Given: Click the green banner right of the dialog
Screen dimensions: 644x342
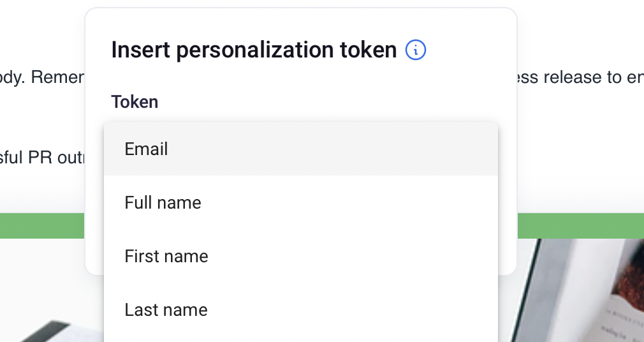Looking at the screenshot, I should point(579,226).
